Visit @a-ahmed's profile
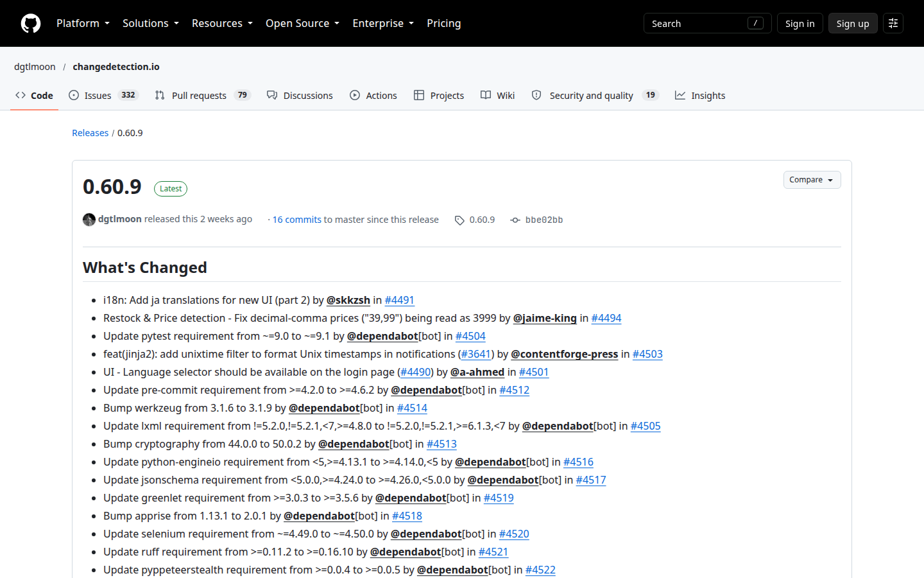This screenshot has height=578, width=924. [477, 372]
